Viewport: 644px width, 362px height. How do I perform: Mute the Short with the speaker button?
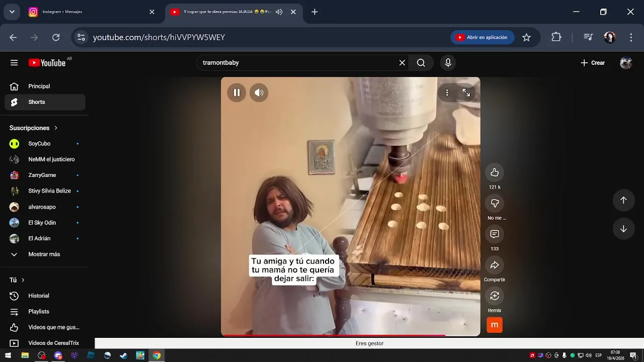click(x=259, y=93)
